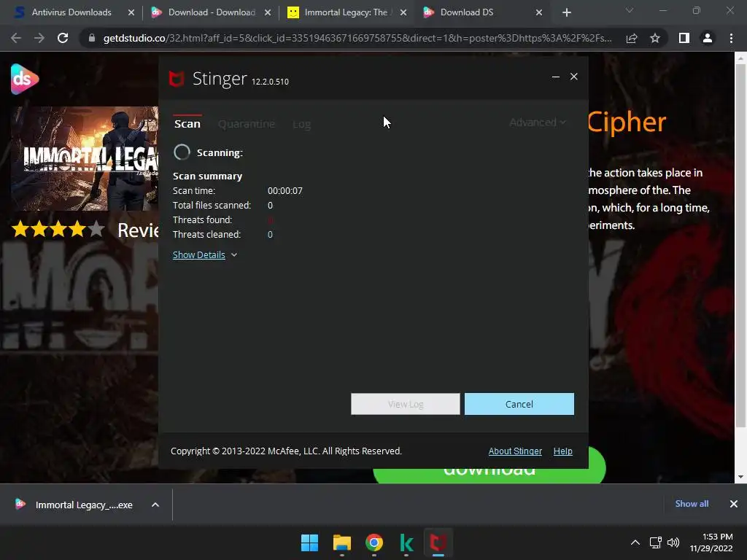
Task: Click the Threats cleaned label
Action: [206, 234]
